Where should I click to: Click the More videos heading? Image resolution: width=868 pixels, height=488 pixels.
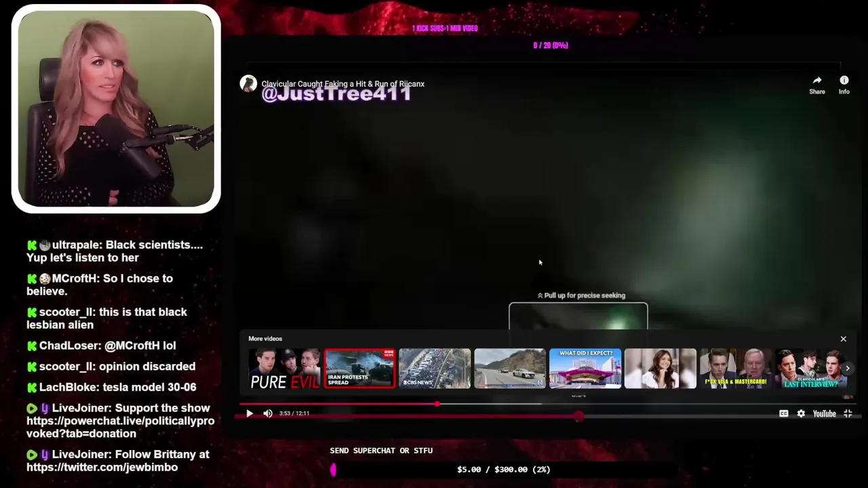[x=265, y=339]
